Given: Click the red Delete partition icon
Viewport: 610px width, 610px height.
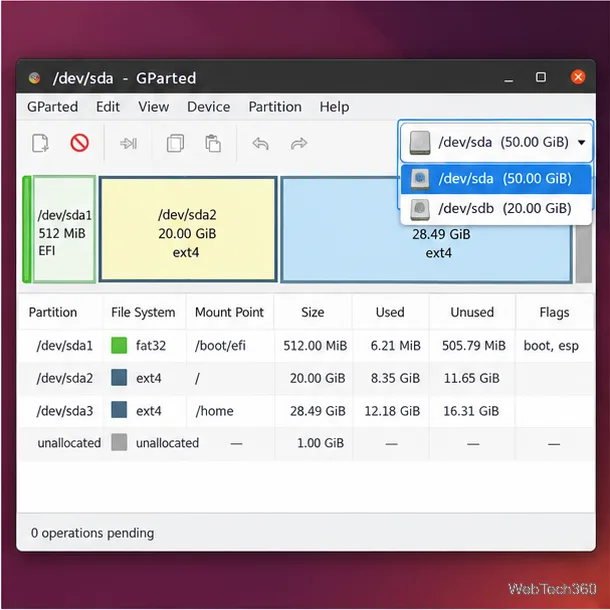Looking at the screenshot, I should coord(79,143).
